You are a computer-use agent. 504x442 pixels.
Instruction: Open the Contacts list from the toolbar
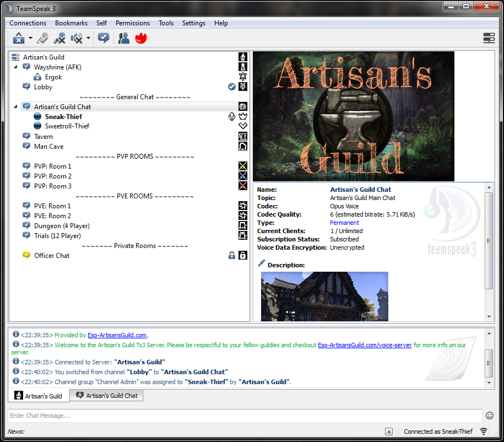tap(123, 38)
